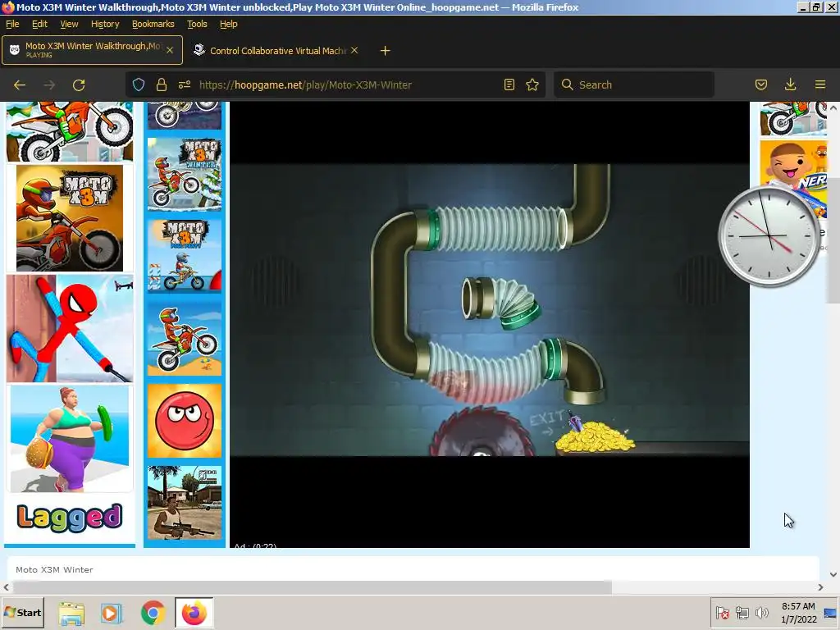Open the Moto X3M Pool Party thumbnail
This screenshot has height=630, width=840.
185,256
